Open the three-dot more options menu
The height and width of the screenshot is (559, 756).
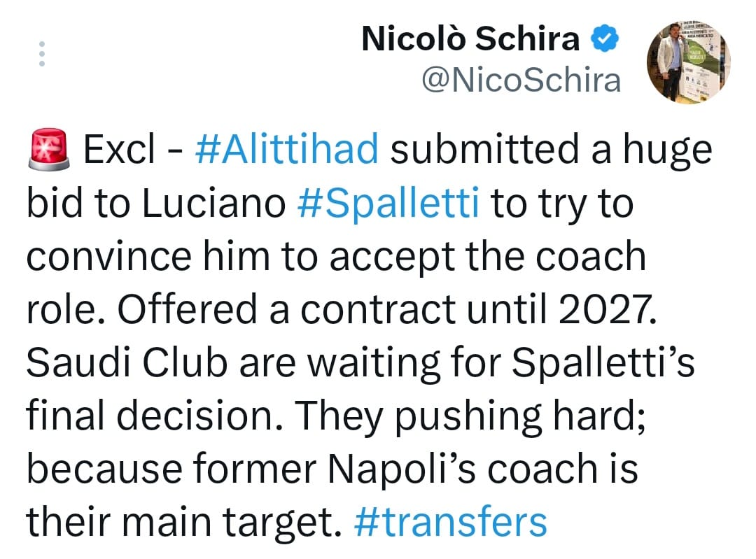point(42,54)
